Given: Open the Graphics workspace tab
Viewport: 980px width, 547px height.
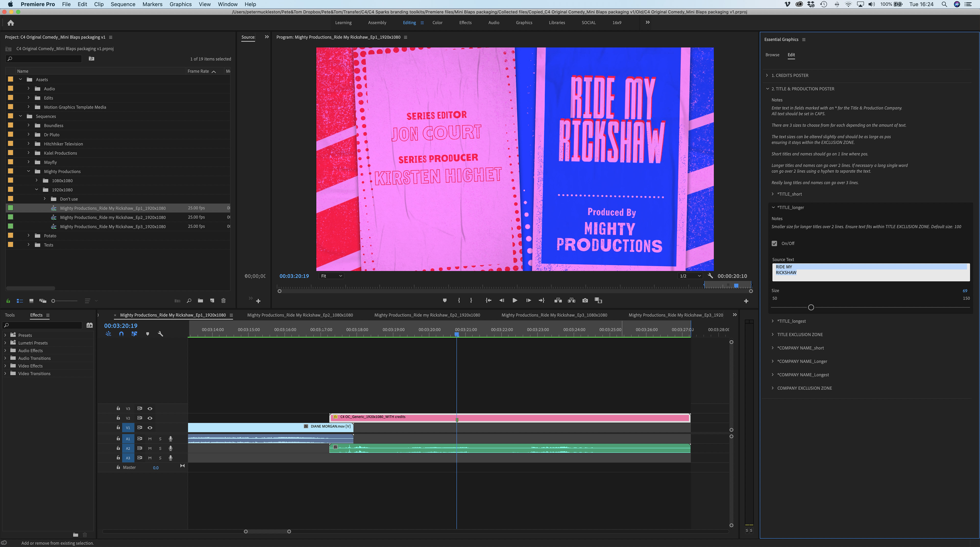Looking at the screenshot, I should pyautogui.click(x=524, y=22).
